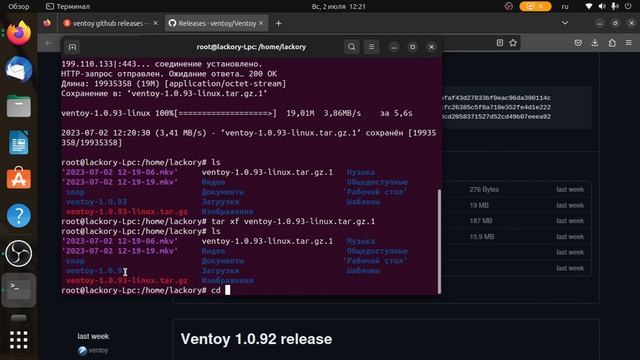Open Firefox application menu
640x360 pixels.
[629, 42]
